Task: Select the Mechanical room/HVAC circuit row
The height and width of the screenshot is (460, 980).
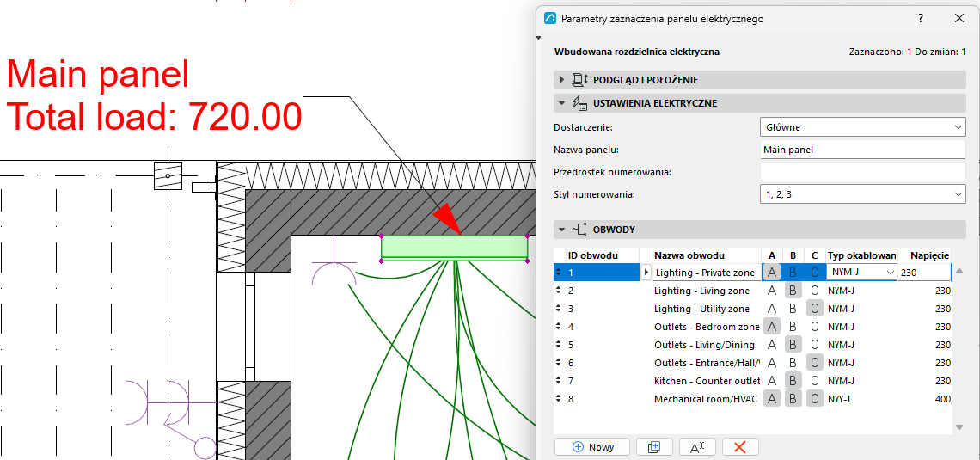Action: click(x=752, y=399)
